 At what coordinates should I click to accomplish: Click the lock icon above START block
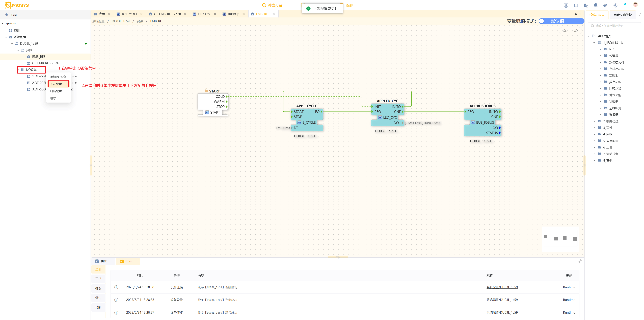tap(206, 91)
